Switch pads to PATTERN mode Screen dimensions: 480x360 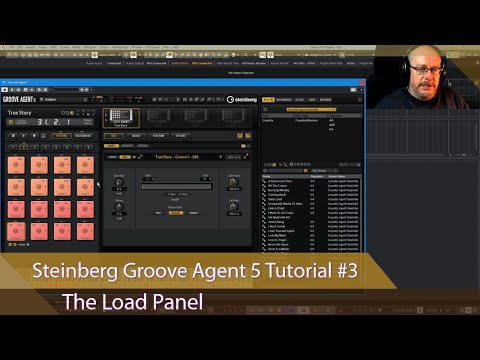(62, 136)
